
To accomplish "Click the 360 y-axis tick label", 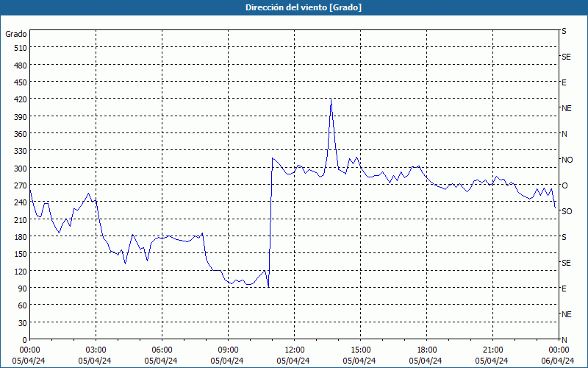I will (x=21, y=134).
